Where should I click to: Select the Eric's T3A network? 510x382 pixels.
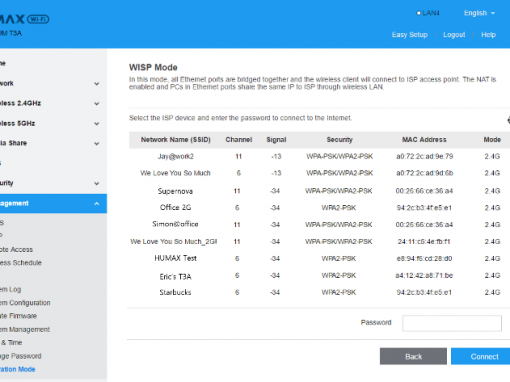point(319,276)
